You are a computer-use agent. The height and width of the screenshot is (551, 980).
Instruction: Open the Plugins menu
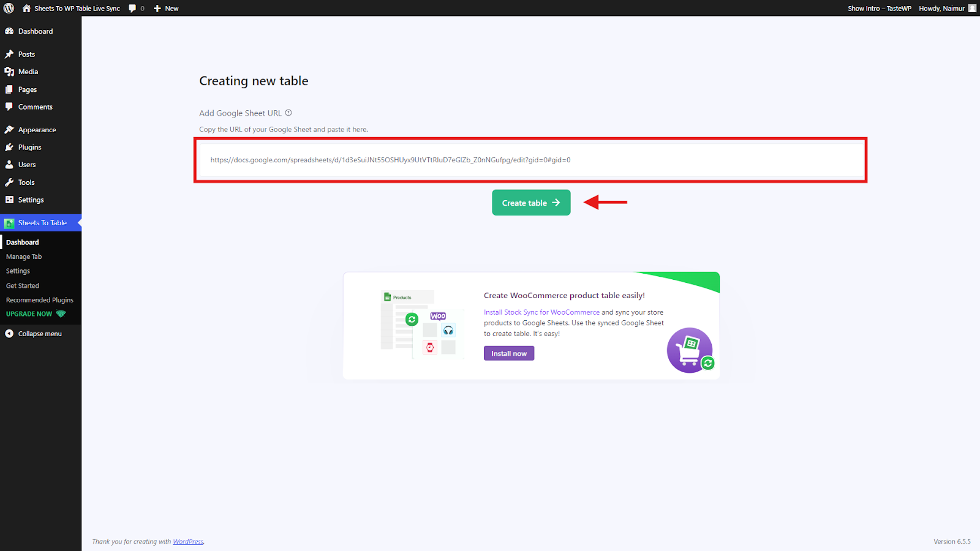tap(30, 148)
